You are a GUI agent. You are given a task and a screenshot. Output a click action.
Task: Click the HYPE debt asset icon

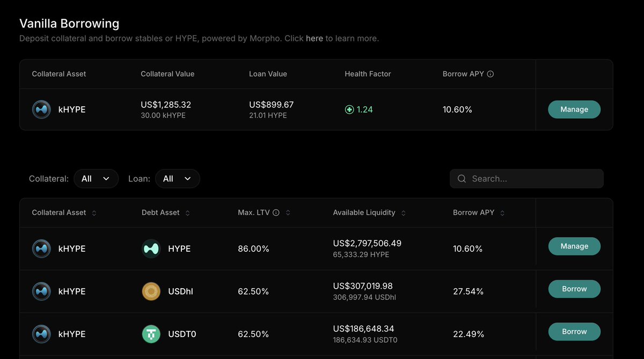coord(151,248)
